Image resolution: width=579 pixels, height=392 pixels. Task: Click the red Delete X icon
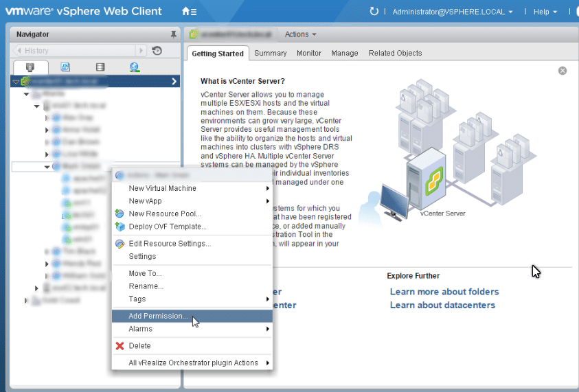pos(120,346)
